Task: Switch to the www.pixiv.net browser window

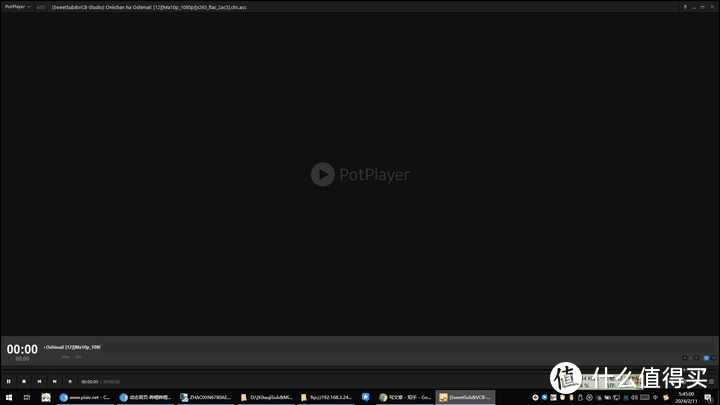Action: point(85,397)
